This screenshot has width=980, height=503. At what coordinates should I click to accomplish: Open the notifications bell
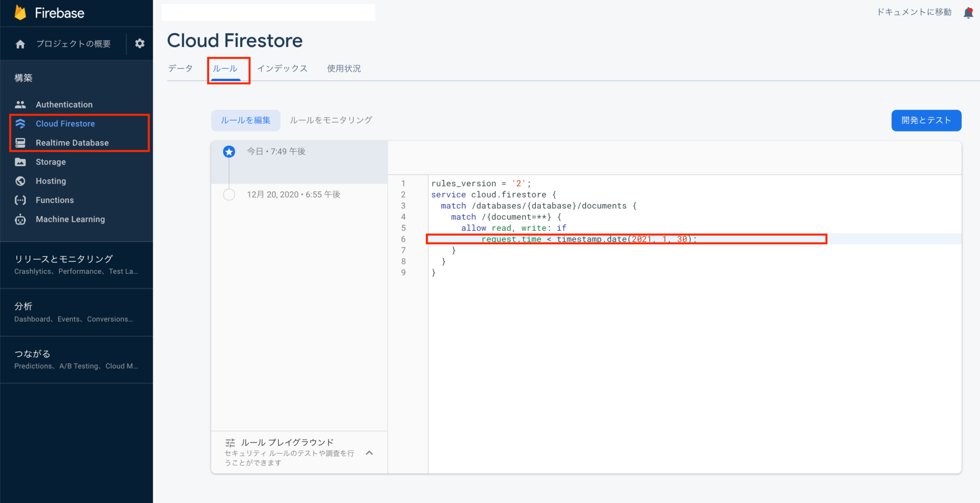point(968,12)
